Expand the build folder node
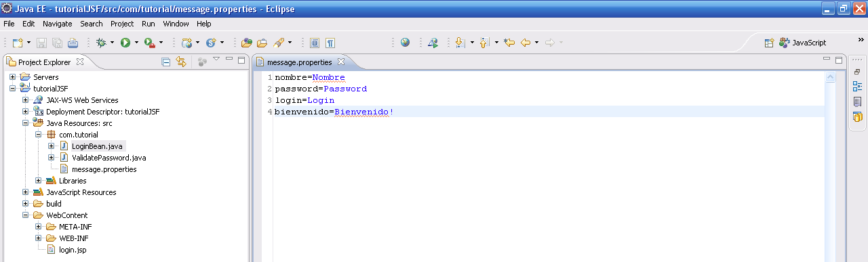Image resolution: width=868 pixels, height=262 pixels. coord(26,204)
